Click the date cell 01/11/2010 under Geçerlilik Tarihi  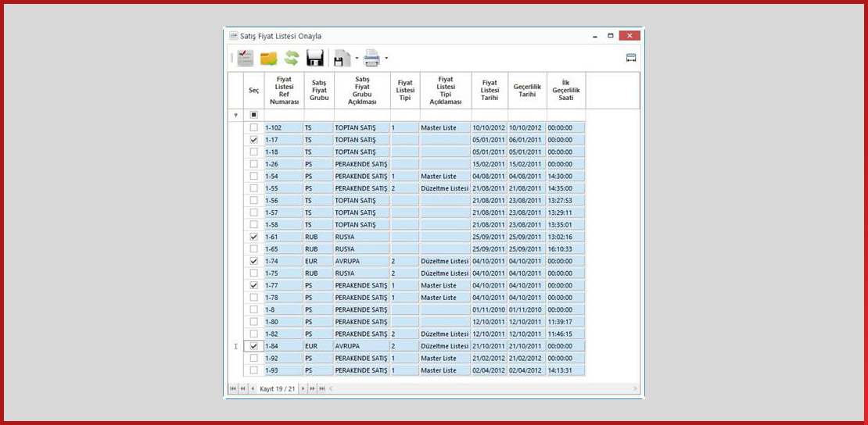tap(528, 309)
